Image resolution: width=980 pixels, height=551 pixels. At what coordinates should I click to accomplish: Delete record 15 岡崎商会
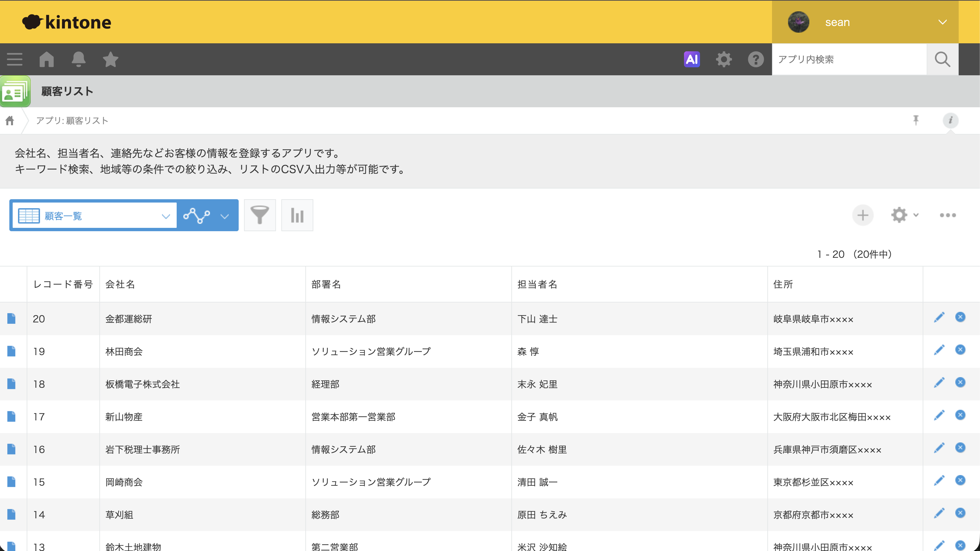pos(960,481)
